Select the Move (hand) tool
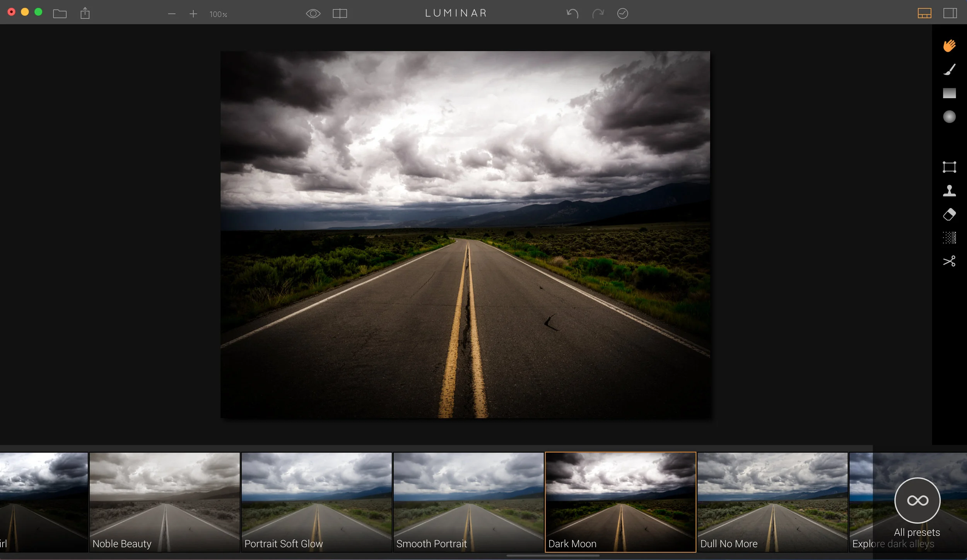The height and width of the screenshot is (560, 967). [x=949, y=46]
